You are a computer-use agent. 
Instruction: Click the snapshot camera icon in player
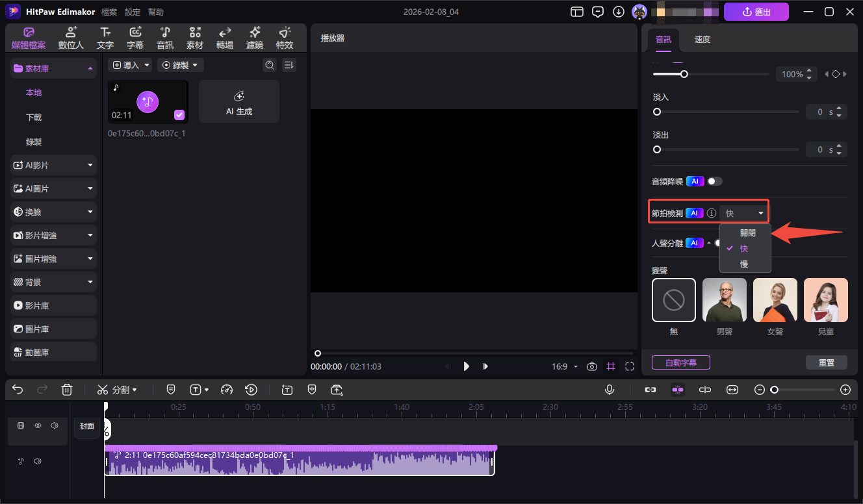coord(592,366)
